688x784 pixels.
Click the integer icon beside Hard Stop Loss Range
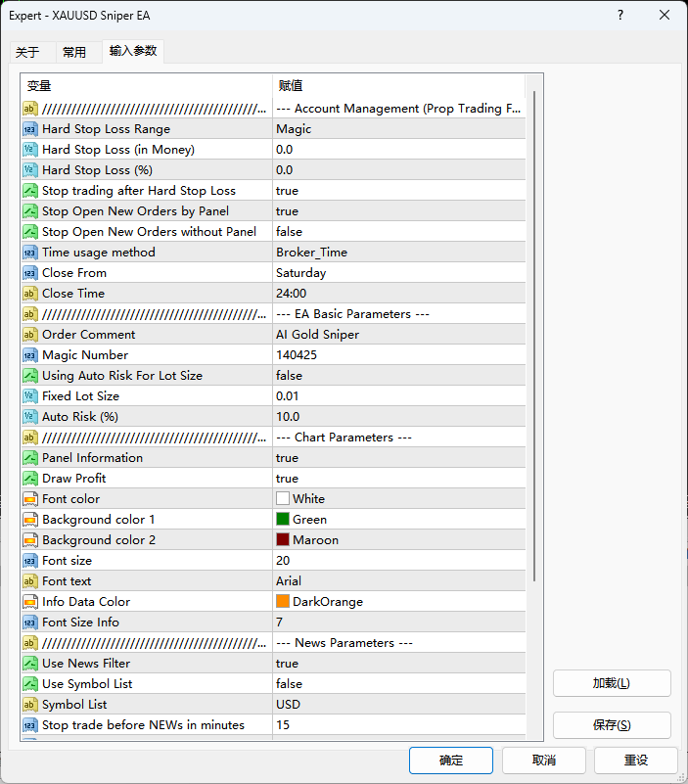pos(30,129)
